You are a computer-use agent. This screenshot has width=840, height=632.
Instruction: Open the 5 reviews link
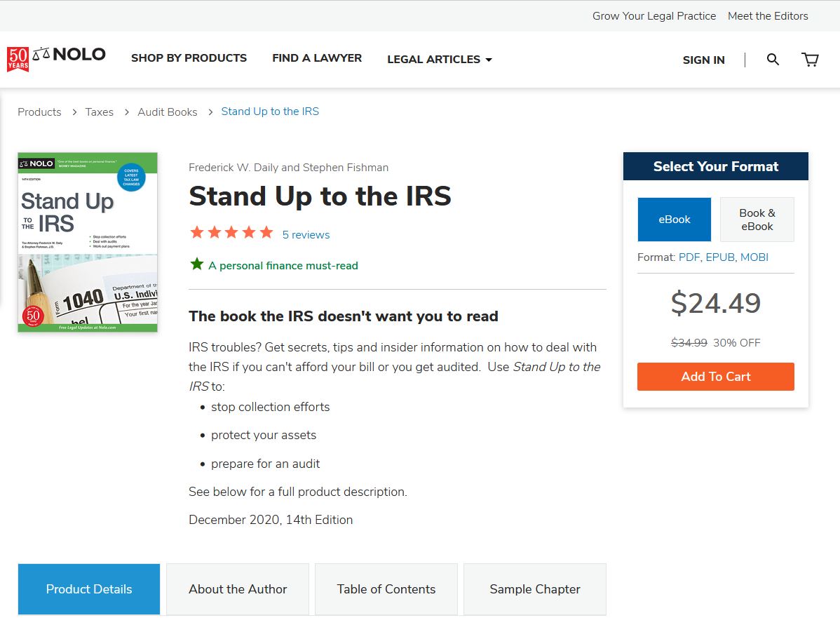[x=306, y=235]
